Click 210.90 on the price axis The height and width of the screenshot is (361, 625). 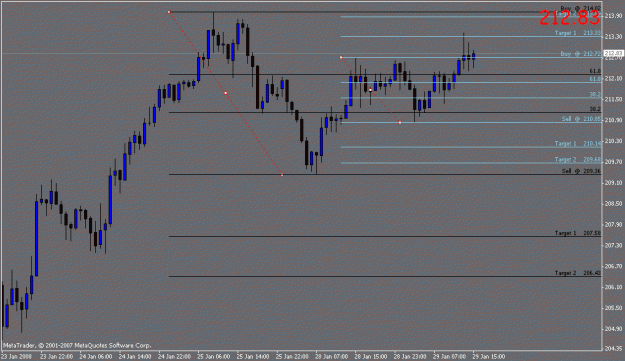tap(613, 120)
